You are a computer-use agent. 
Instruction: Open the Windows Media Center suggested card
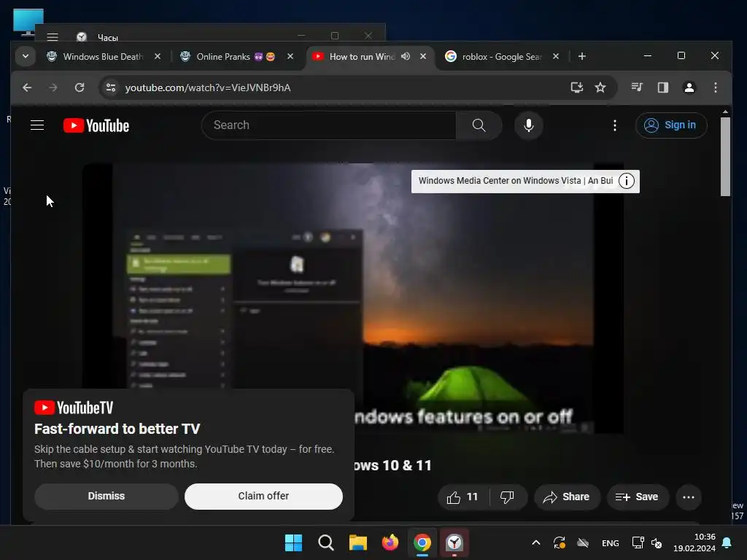[x=516, y=181]
